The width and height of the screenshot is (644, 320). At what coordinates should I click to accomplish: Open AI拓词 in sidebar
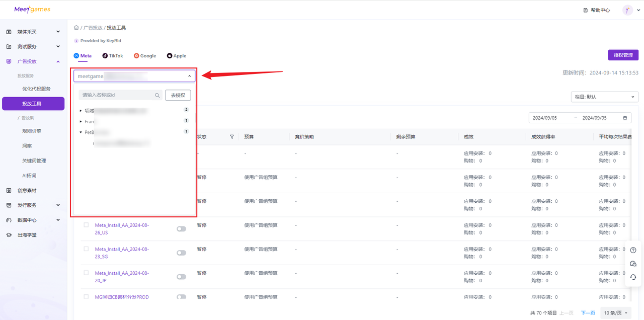[x=29, y=176]
